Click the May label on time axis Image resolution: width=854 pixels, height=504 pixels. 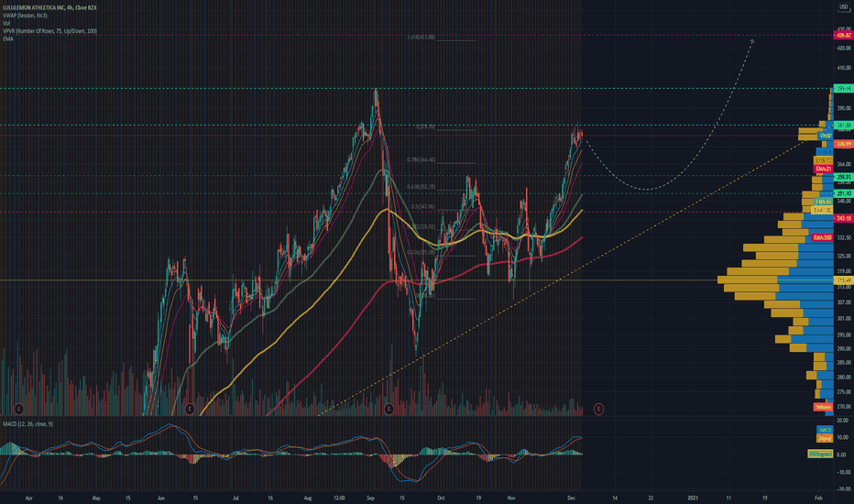[96, 498]
